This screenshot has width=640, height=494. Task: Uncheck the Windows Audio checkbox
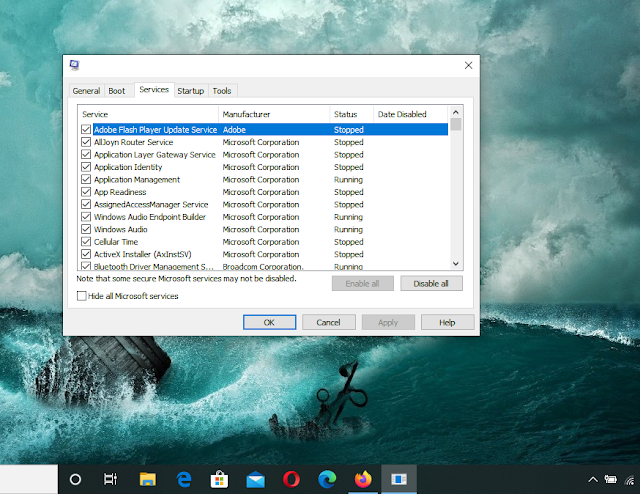[86, 229]
